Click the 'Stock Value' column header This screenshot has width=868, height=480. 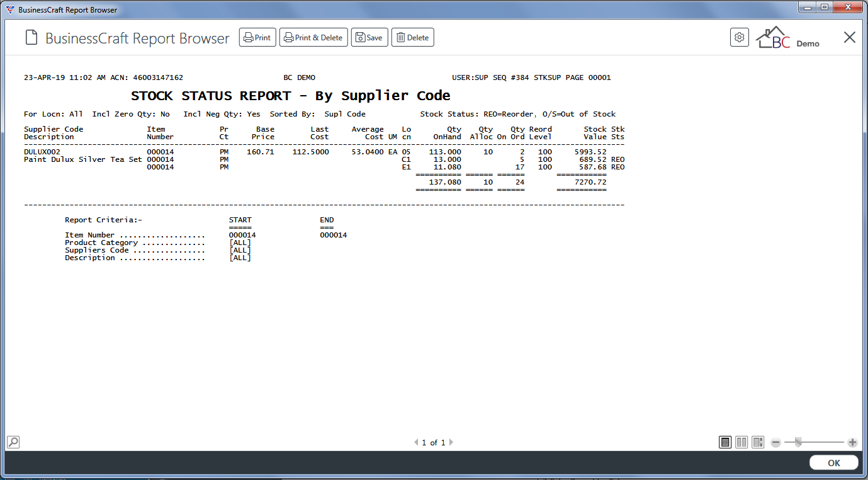coord(595,133)
